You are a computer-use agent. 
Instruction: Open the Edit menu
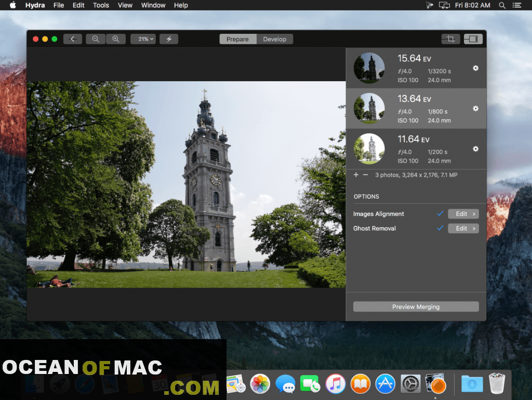click(78, 5)
